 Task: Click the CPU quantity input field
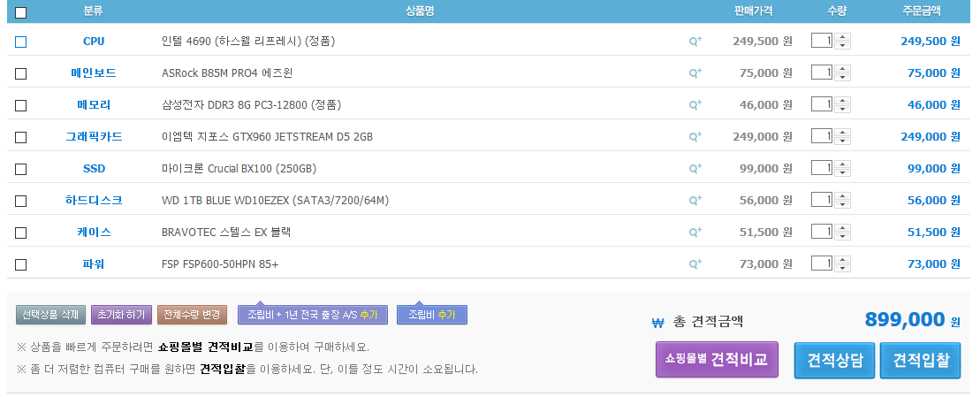click(822, 41)
